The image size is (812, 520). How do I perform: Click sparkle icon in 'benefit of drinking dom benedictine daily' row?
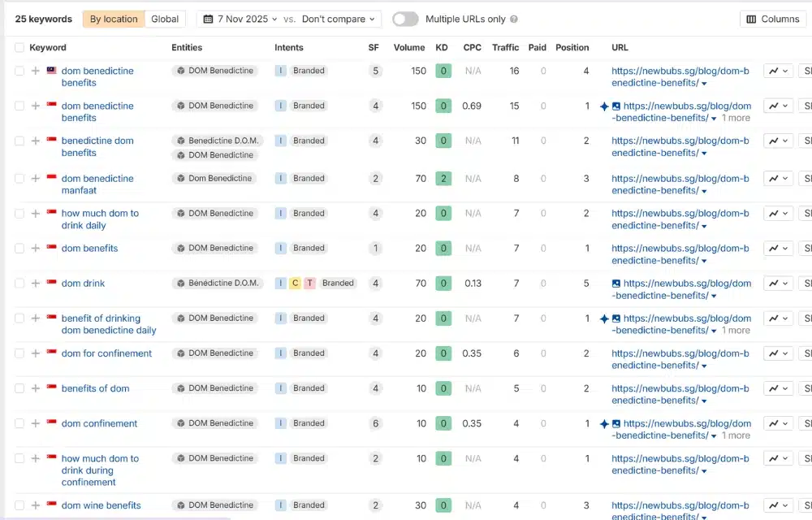click(x=604, y=318)
